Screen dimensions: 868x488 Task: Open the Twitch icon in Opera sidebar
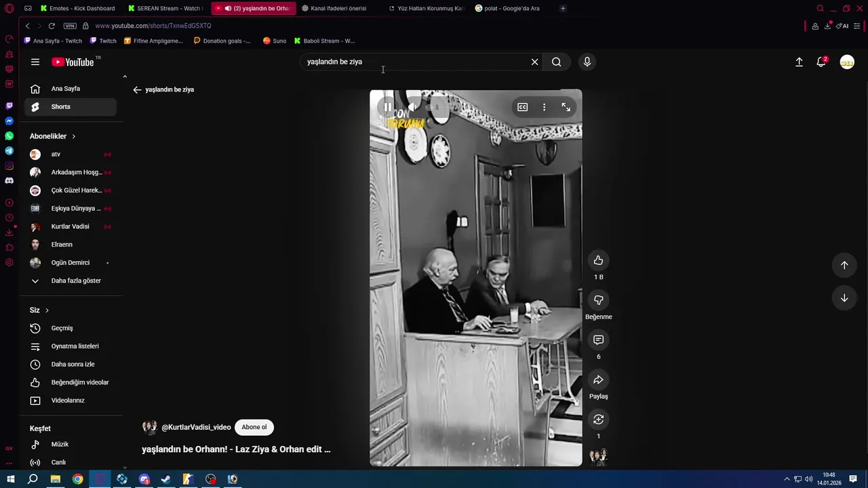tap(9, 106)
